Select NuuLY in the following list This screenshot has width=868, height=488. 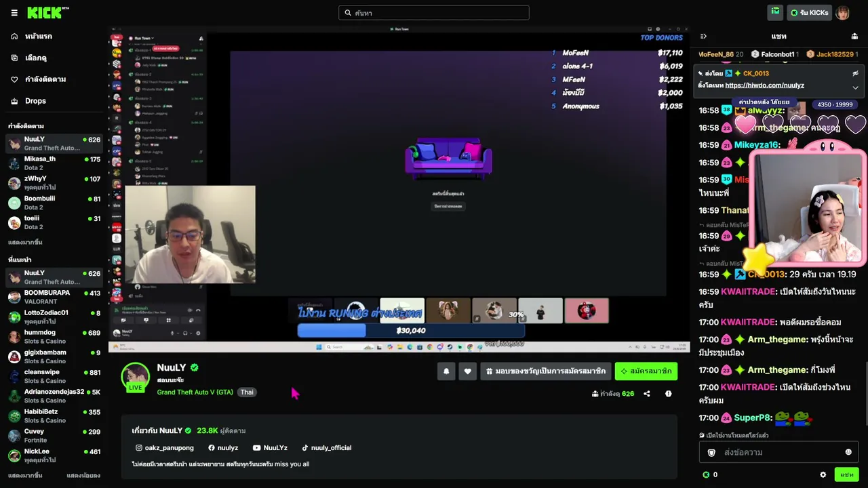(54, 143)
